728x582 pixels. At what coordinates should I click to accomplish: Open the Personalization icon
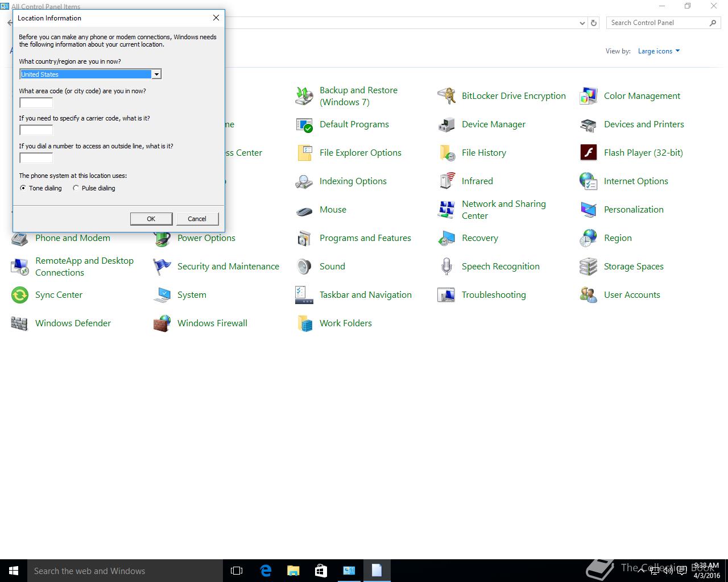[589, 210]
